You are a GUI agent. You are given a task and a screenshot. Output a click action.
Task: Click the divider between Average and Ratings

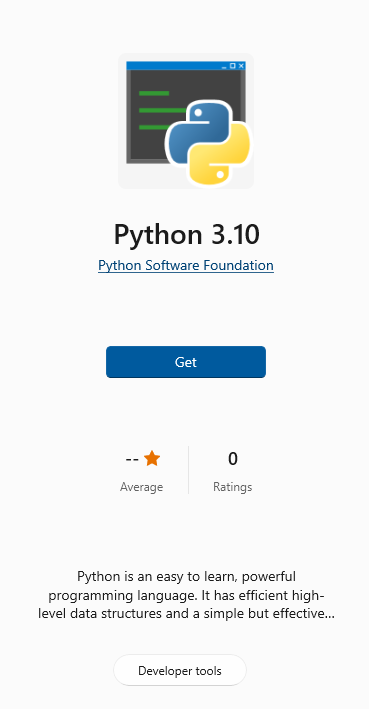pos(188,470)
